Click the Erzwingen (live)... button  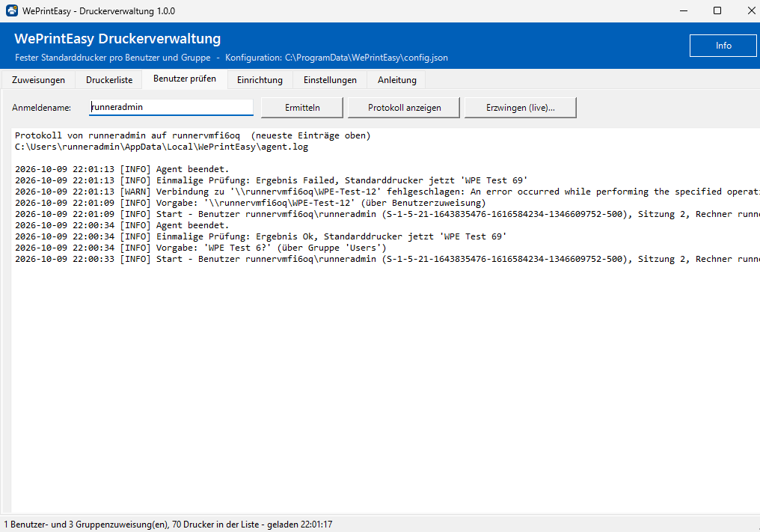point(521,108)
